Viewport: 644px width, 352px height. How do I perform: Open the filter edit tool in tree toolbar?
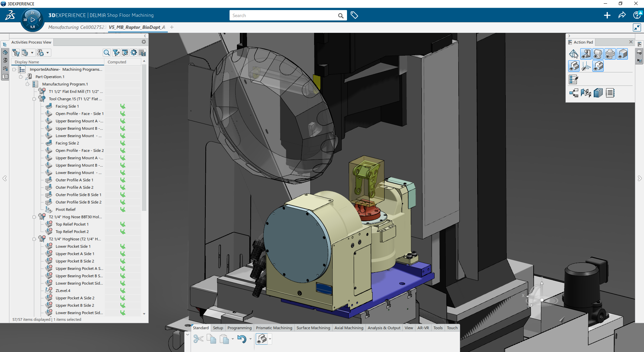[x=116, y=53]
